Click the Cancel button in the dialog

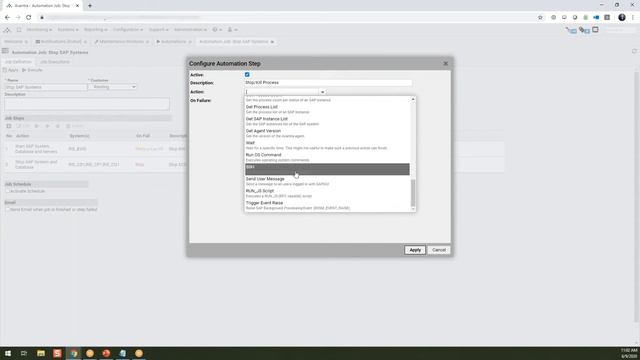[439, 250]
